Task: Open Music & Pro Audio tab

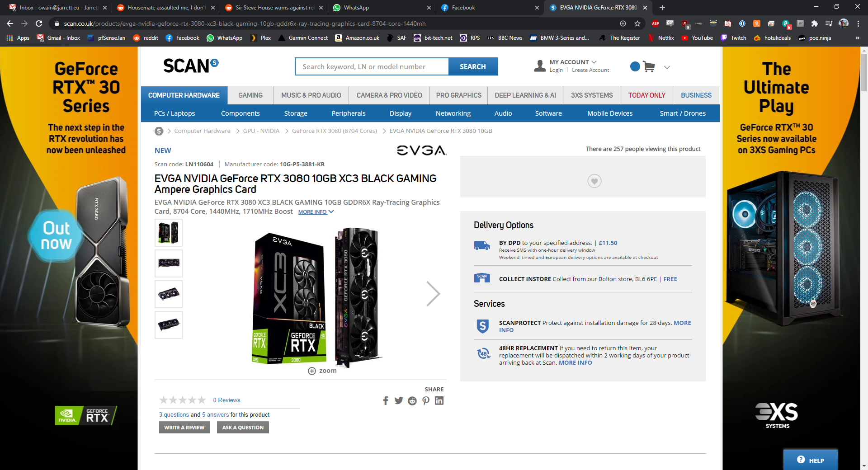Action: click(x=311, y=95)
